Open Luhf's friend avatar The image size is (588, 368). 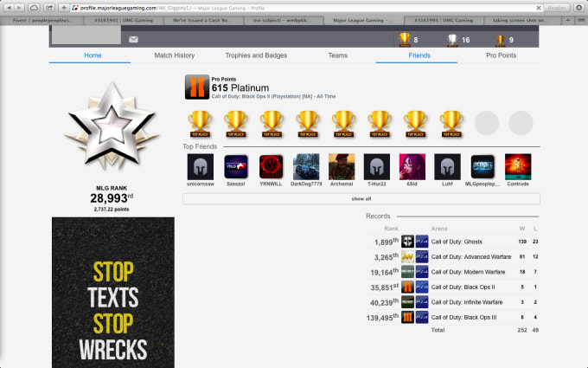pyautogui.click(x=447, y=167)
